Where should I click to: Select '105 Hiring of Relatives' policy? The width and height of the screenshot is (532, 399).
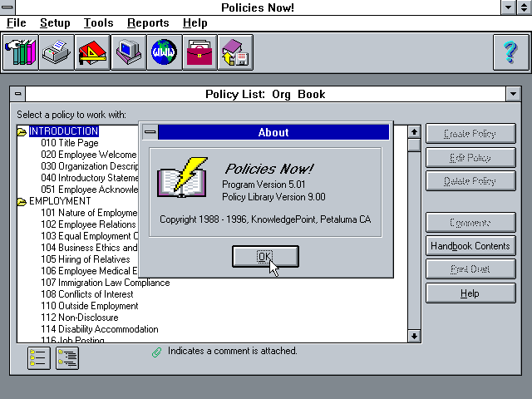click(x=86, y=259)
